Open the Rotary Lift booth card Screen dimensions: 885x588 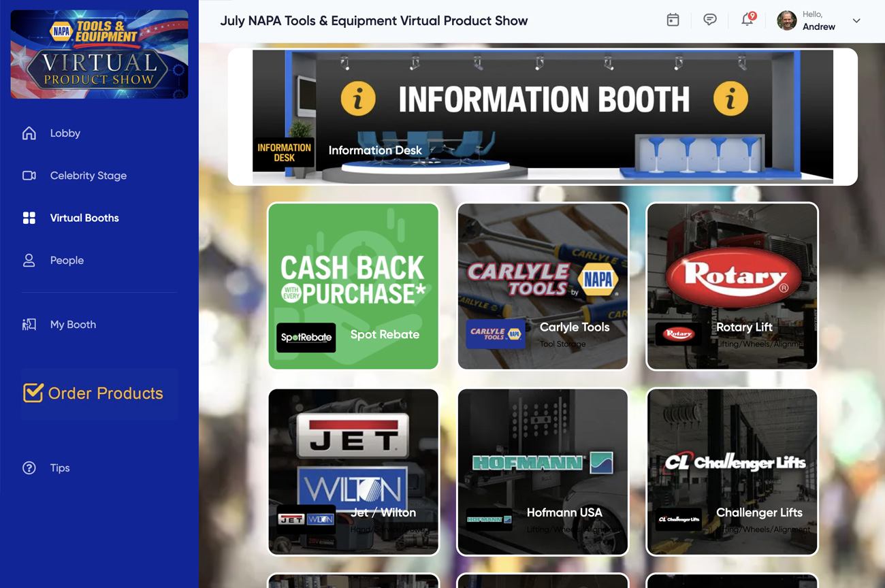[x=732, y=286]
